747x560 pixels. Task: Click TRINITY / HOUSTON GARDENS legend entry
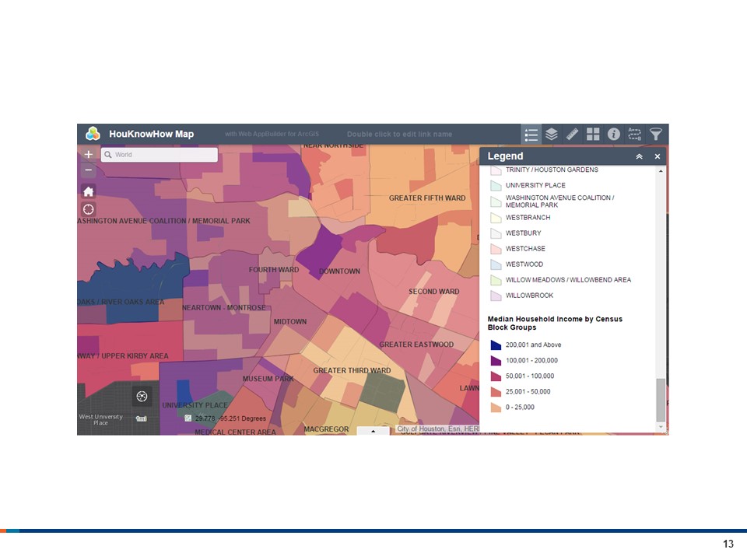(552, 170)
